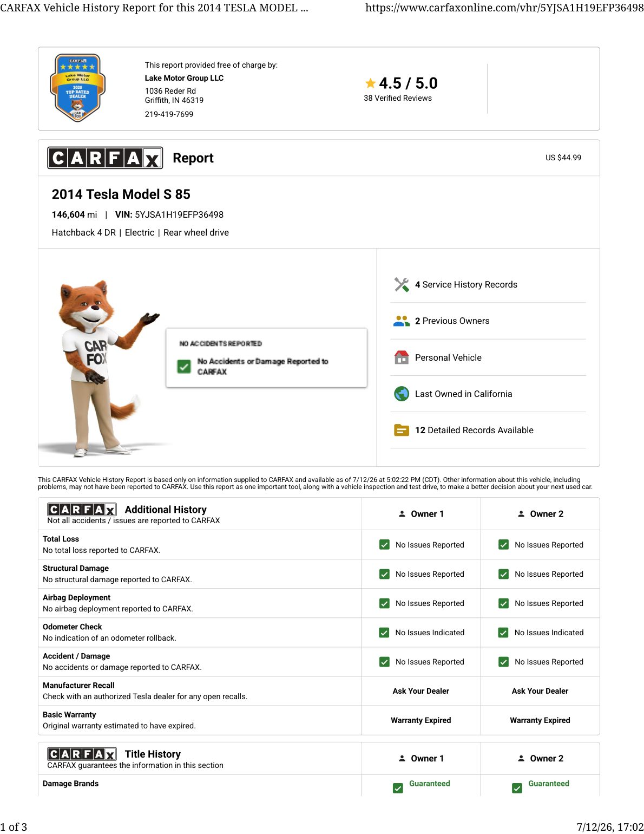Click Odometer Check checkmark for Owner 2
The image size is (644, 834).
(503, 633)
